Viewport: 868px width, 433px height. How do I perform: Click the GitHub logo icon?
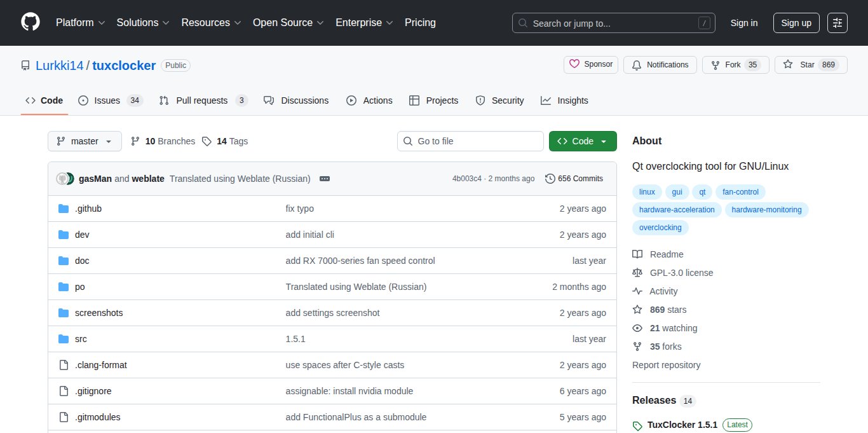pyautogui.click(x=31, y=23)
